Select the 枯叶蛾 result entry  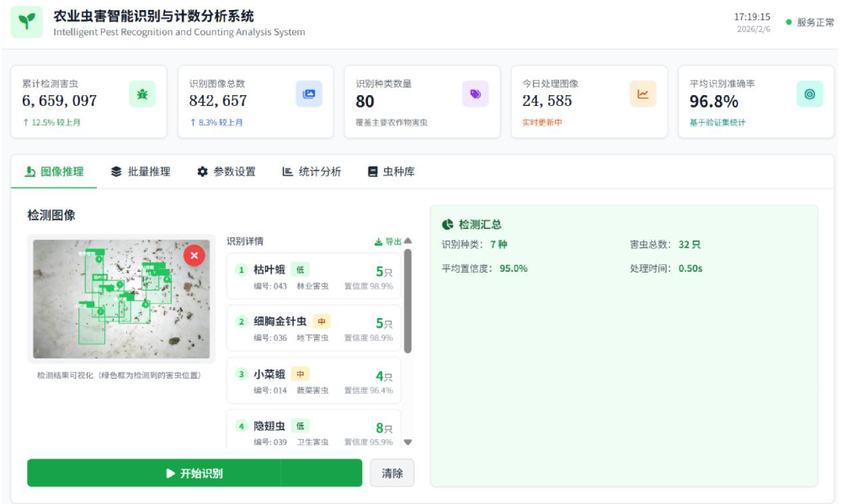pos(313,277)
